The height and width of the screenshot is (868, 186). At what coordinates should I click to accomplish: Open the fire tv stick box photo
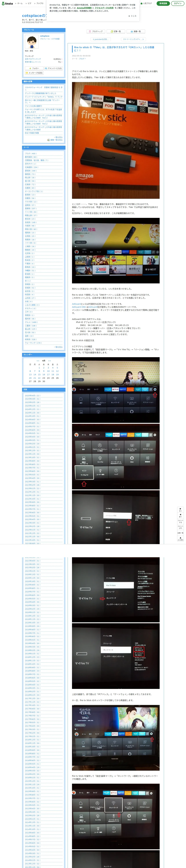(116, 140)
